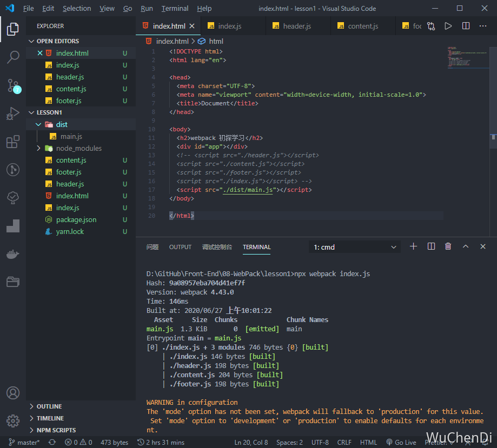Change encoding UTF-8 in status bar

(x=320, y=442)
